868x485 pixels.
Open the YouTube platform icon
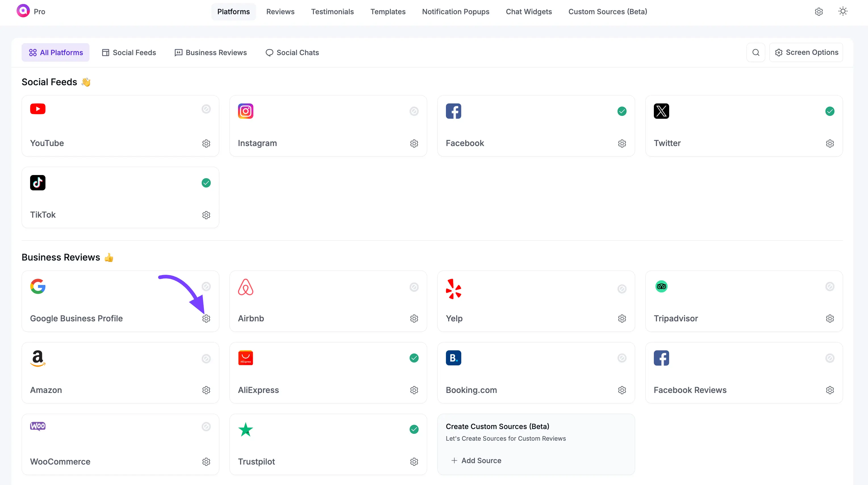pyautogui.click(x=38, y=109)
